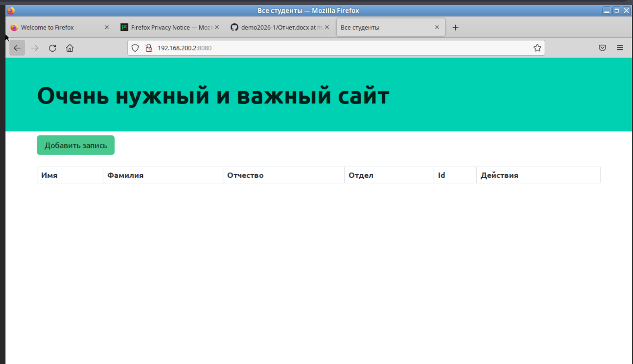Close the demo2026-1 GitHub tab
Screen dimensions: 633x364
pyautogui.click(x=327, y=27)
